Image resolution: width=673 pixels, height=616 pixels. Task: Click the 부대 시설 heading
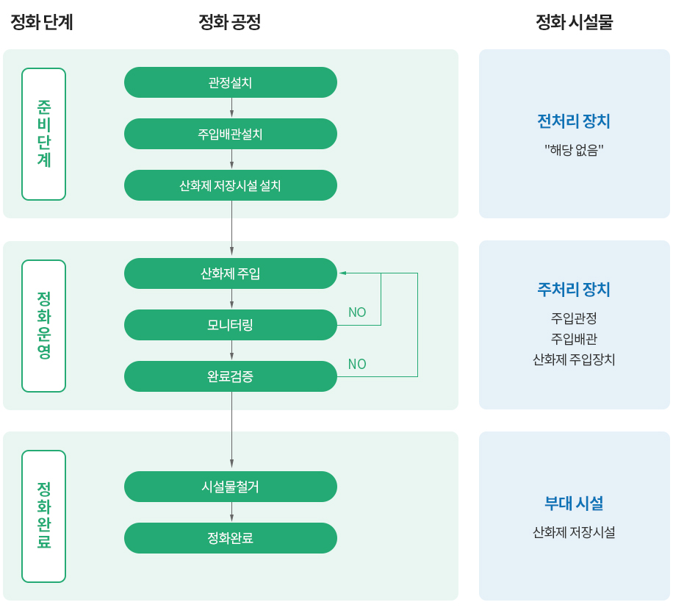pos(574,504)
